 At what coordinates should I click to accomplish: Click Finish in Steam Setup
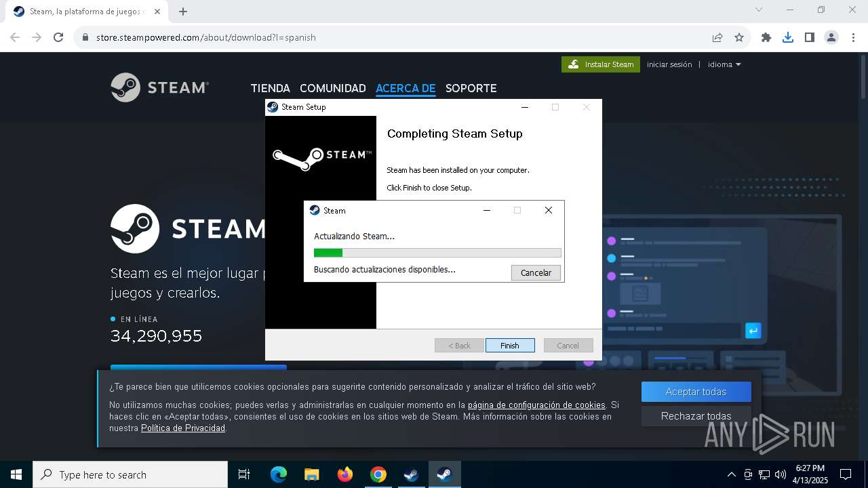coord(510,346)
